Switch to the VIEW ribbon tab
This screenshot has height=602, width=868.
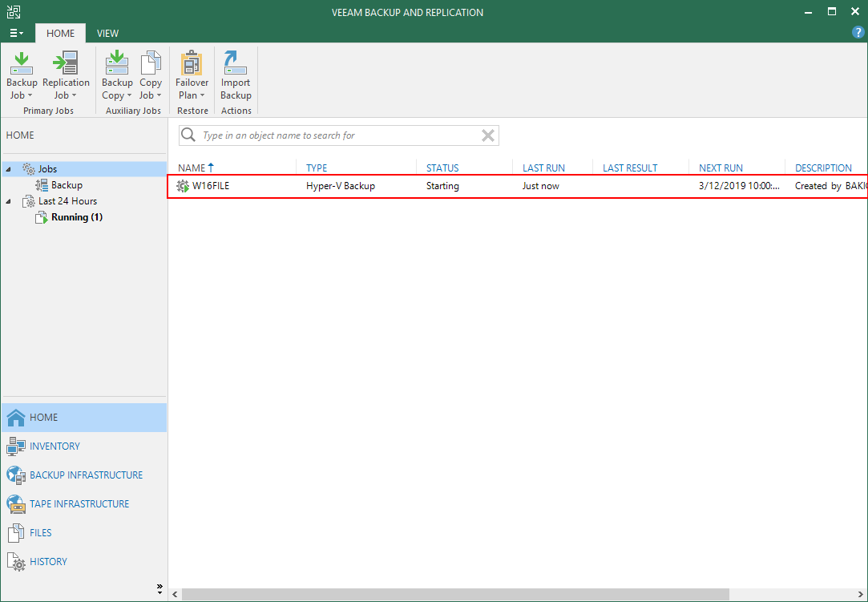107,33
